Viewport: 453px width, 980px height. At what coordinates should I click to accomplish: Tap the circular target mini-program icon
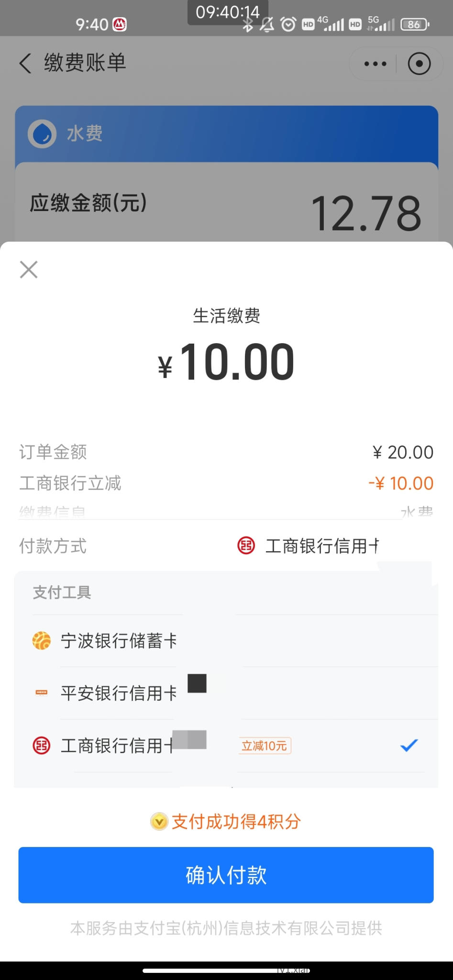point(419,64)
